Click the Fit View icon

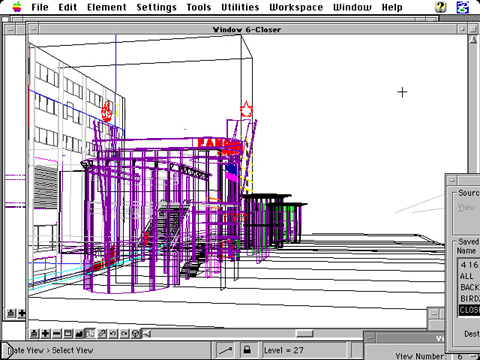pyautogui.click(x=79, y=333)
